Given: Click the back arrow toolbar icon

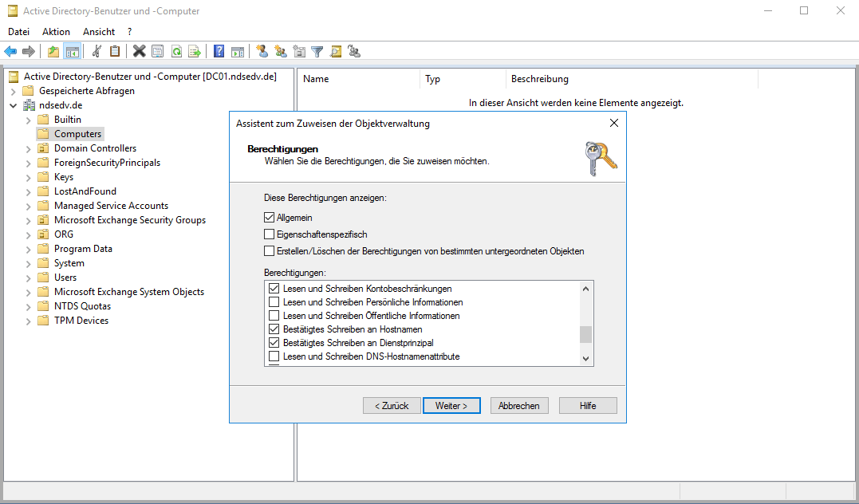Looking at the screenshot, I should (10, 52).
